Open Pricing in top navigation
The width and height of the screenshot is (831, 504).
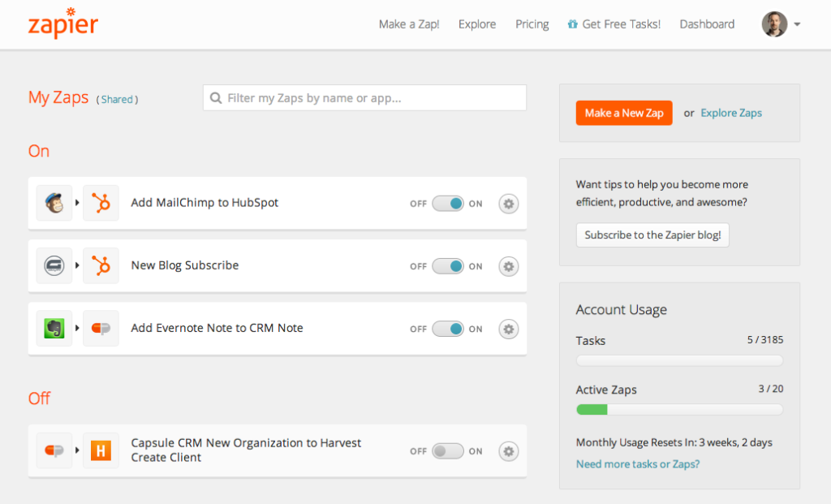point(532,24)
